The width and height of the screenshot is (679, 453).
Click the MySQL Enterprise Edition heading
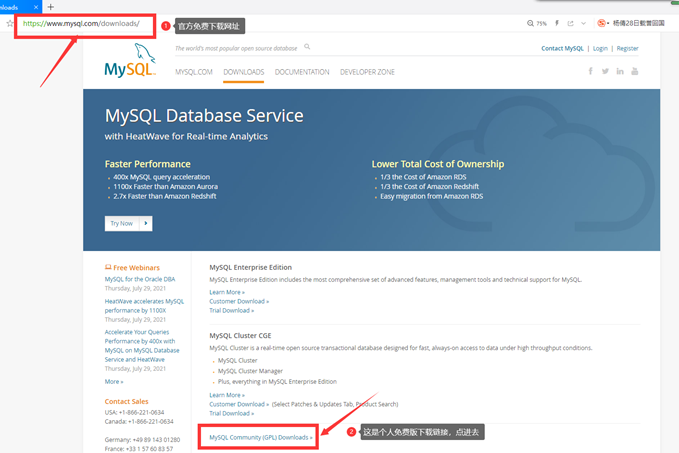tap(251, 267)
